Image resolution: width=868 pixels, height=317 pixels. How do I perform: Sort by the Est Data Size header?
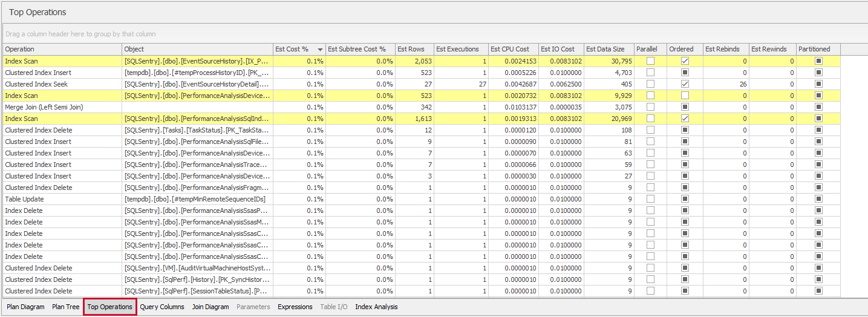pos(609,49)
